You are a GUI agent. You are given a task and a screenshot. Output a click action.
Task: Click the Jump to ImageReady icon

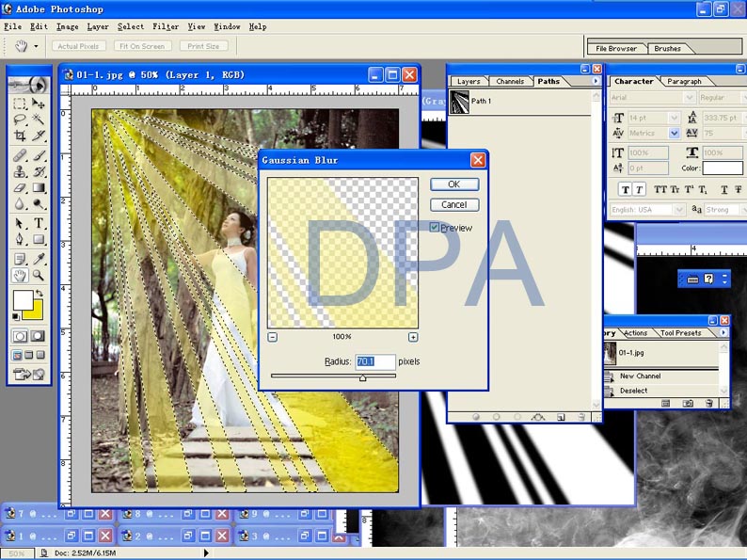pyautogui.click(x=28, y=375)
